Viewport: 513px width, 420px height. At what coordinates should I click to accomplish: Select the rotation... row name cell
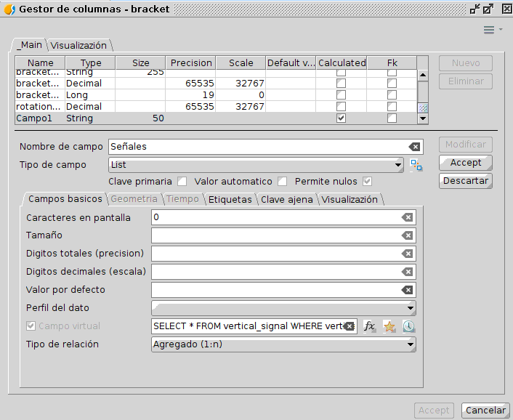(x=39, y=107)
